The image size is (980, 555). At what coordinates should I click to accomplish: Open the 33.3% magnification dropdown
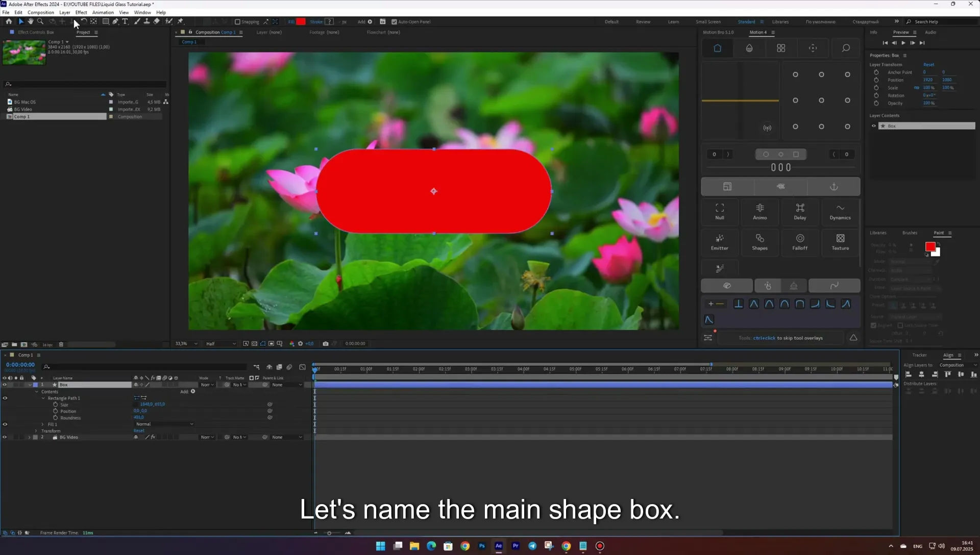coord(186,344)
